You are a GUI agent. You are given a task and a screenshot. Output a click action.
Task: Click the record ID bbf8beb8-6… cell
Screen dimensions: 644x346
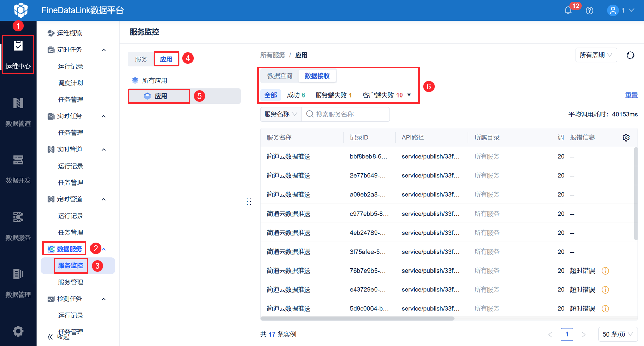[x=368, y=156]
